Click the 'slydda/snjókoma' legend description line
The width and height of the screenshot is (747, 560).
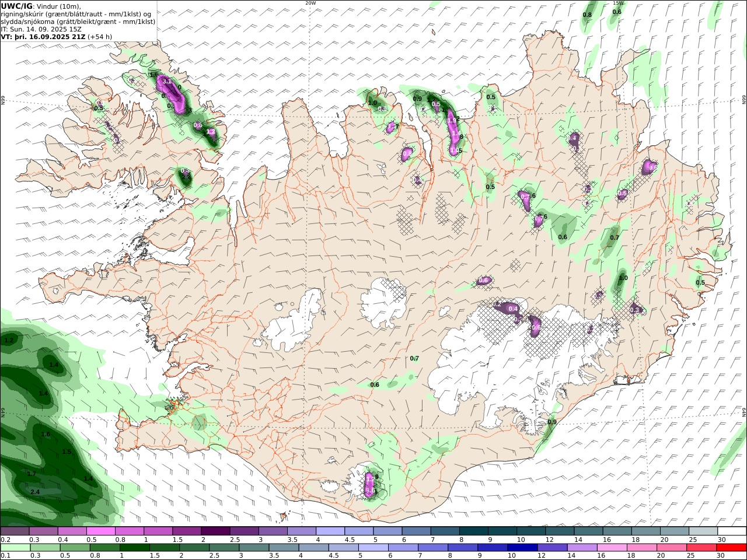(78, 22)
